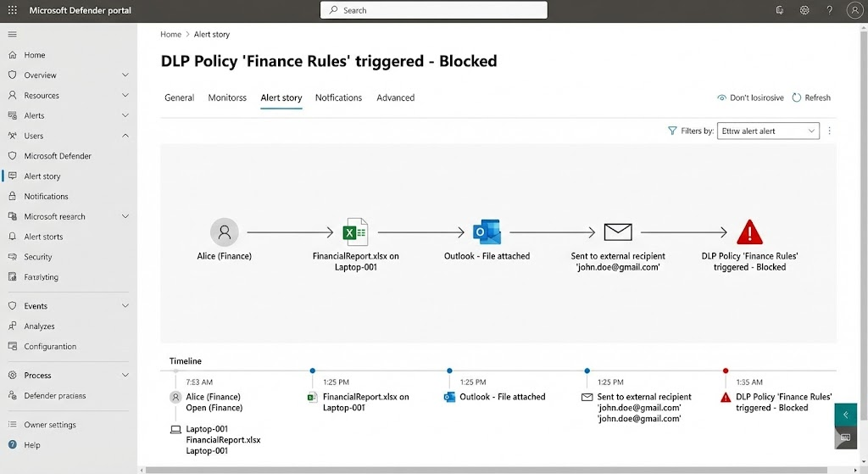Click the Excel FinancialReport.xlsx icon in diagram

pyautogui.click(x=354, y=231)
